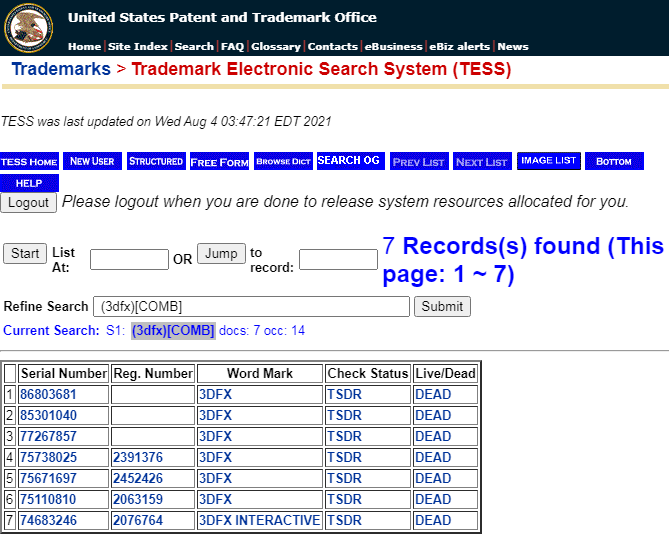Image resolution: width=669 pixels, height=534 pixels.
Task: Click the Reg. Number column header
Action: click(153, 374)
